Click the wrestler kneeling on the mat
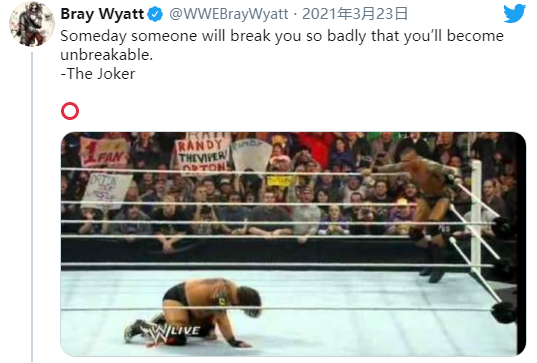Screen dimensions: 537x363 coord(193,313)
